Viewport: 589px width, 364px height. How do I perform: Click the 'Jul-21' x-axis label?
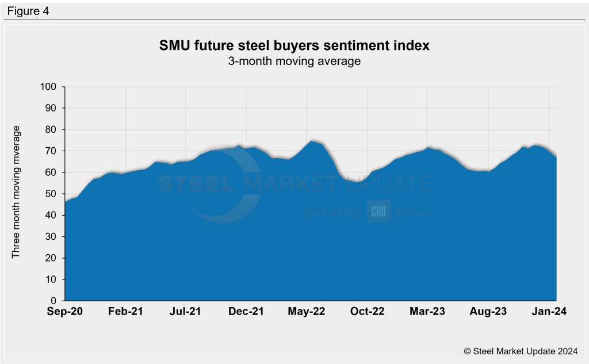pyautogui.click(x=186, y=312)
